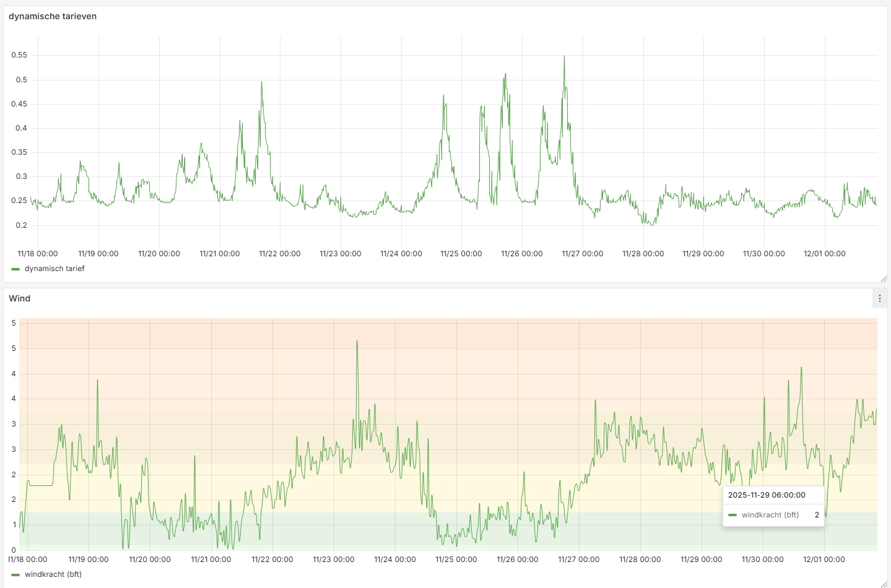The image size is (891, 588).
Task: Click 11/22 00:00 label on tariff chart axis
Action: (x=280, y=254)
